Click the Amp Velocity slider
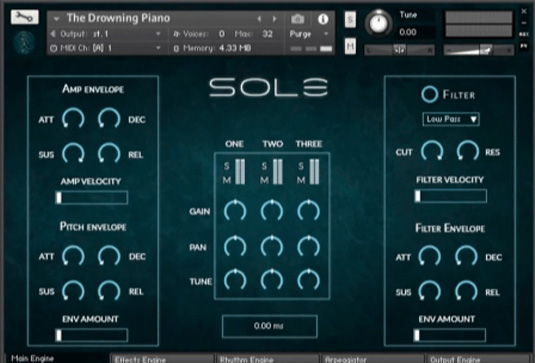 coord(91,198)
